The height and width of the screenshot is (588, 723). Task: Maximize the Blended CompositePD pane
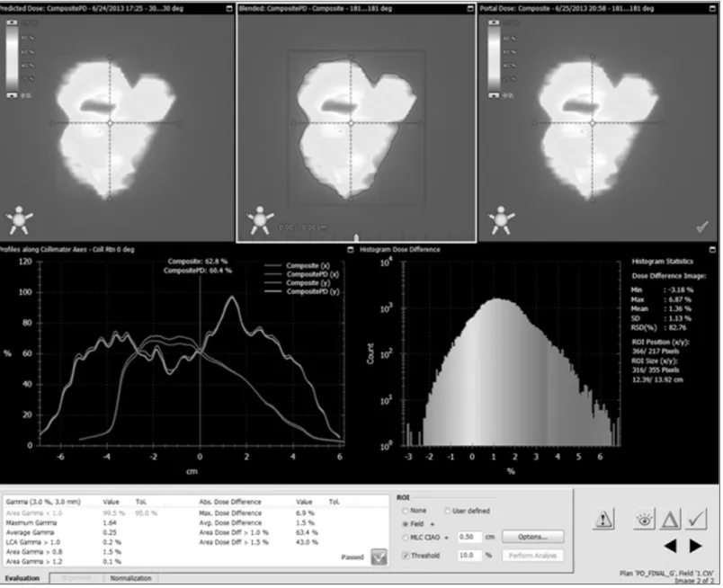click(469, 8)
